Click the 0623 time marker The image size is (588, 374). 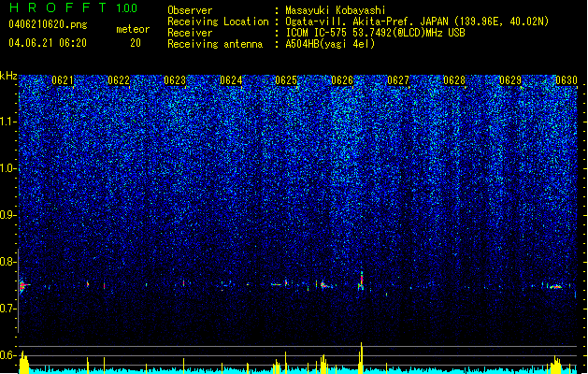click(x=175, y=80)
